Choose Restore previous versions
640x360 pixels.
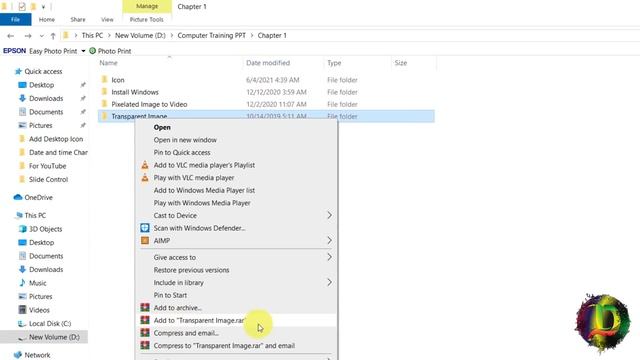pos(191,270)
